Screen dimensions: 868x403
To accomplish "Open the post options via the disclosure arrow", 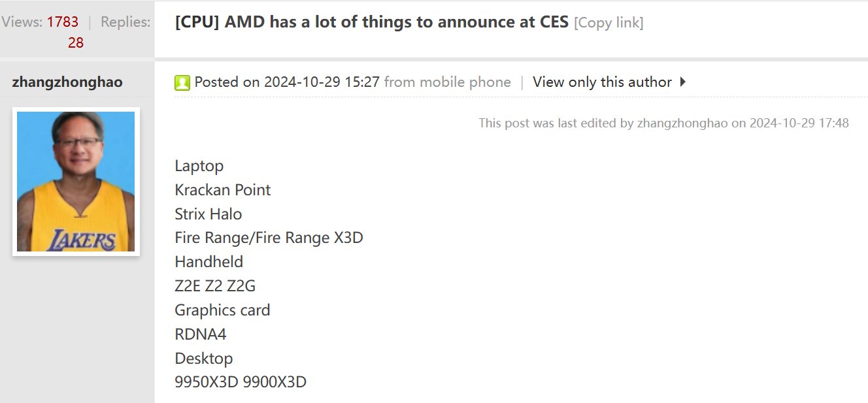I will click(682, 82).
